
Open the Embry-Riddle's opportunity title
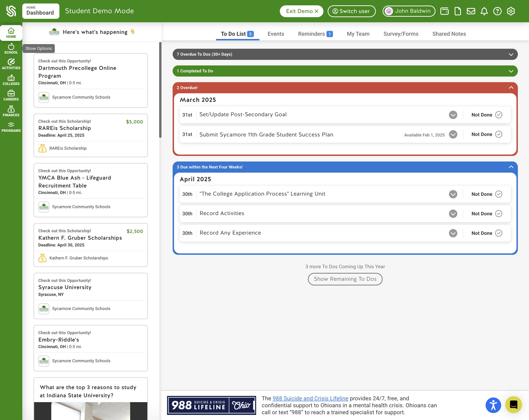[59, 339]
